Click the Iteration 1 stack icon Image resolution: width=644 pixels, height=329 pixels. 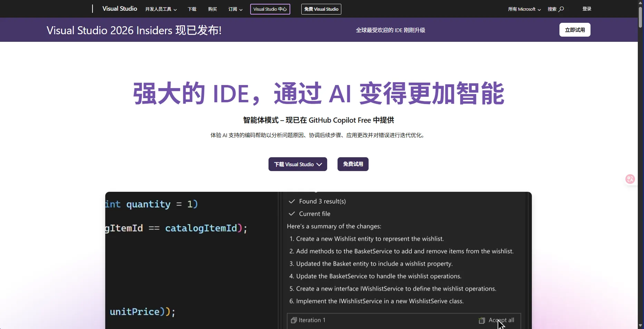294,320
